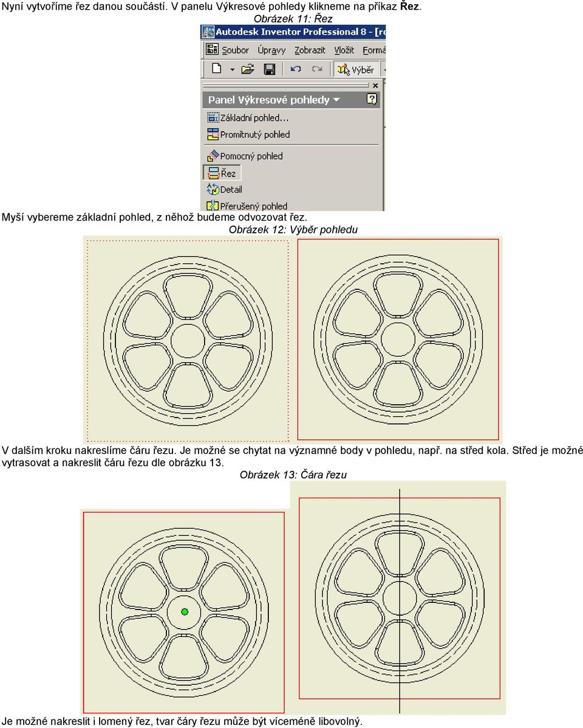The width and height of the screenshot is (583, 728).
Task: Select the Detail command
Action: click(224, 190)
